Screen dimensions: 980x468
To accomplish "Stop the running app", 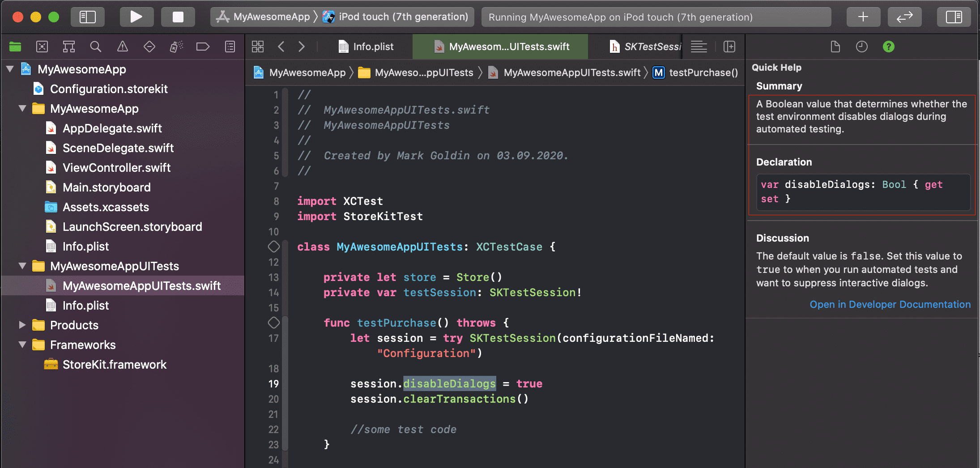I will 178,17.
